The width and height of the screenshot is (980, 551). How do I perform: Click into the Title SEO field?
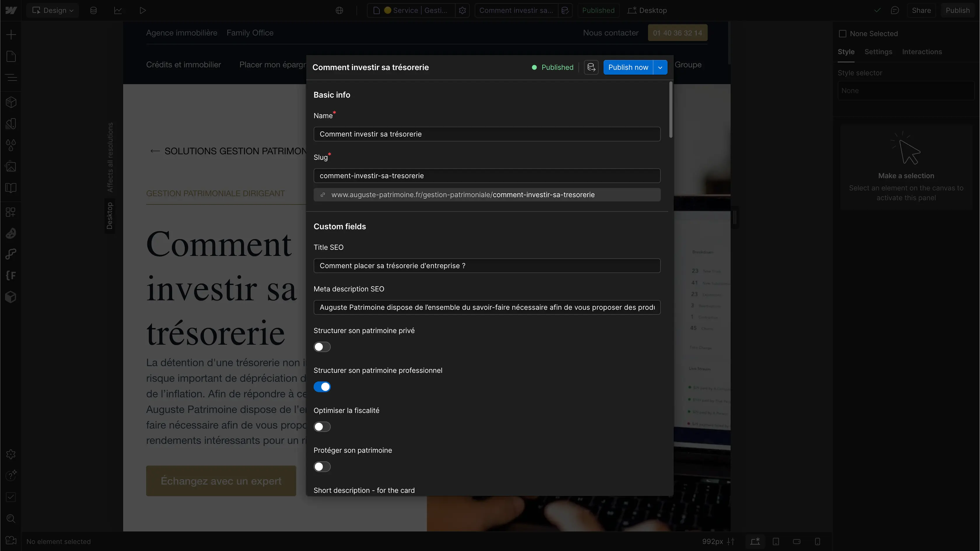tap(487, 265)
